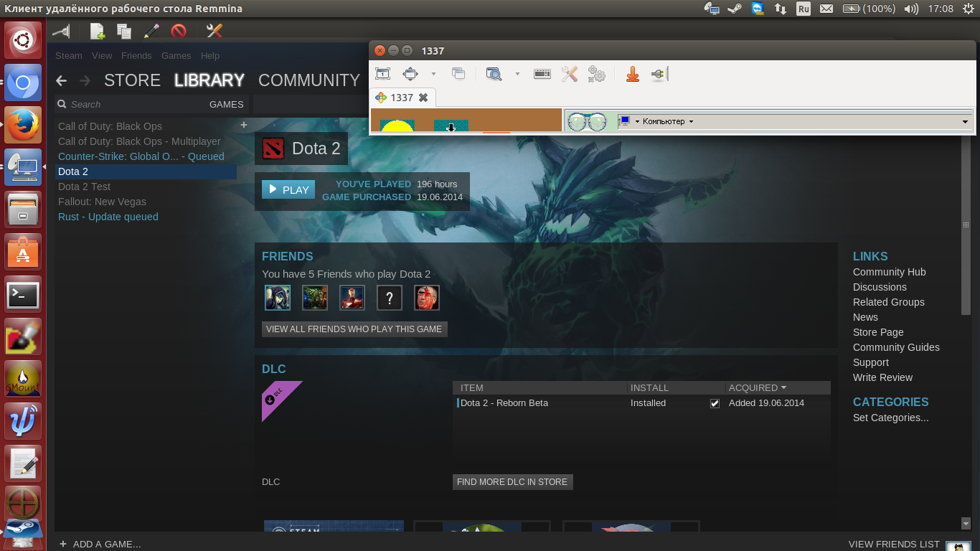980x551 pixels.
Task: Click the Steam tray icon in top panel
Action: (x=735, y=9)
